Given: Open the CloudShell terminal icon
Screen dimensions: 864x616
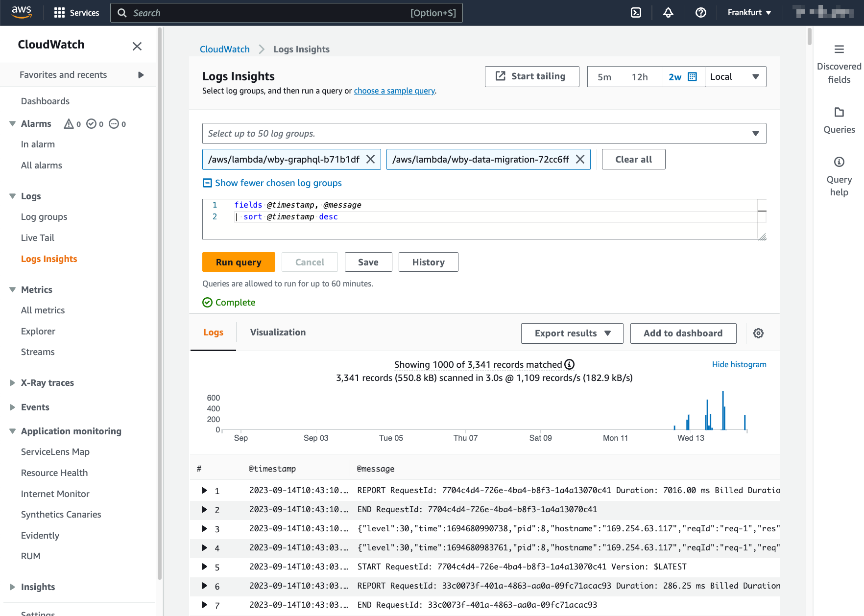Looking at the screenshot, I should point(636,13).
